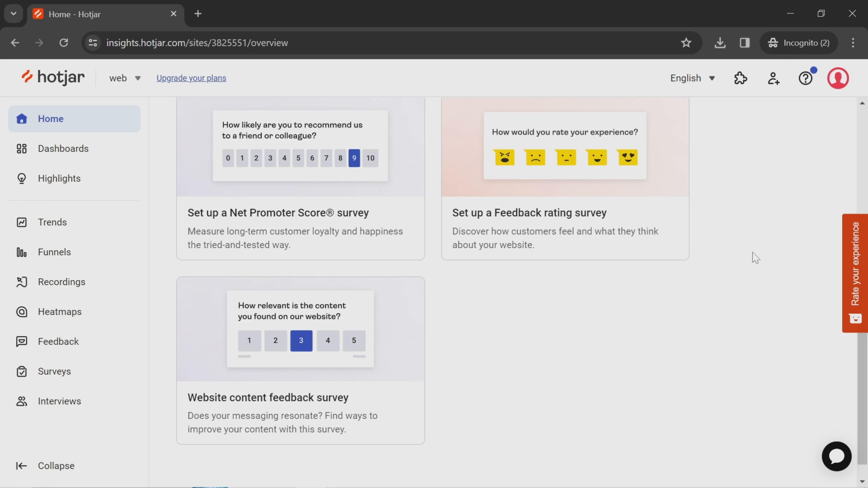This screenshot has width=868, height=488.
Task: Bookmark this page with star icon
Action: point(686,43)
